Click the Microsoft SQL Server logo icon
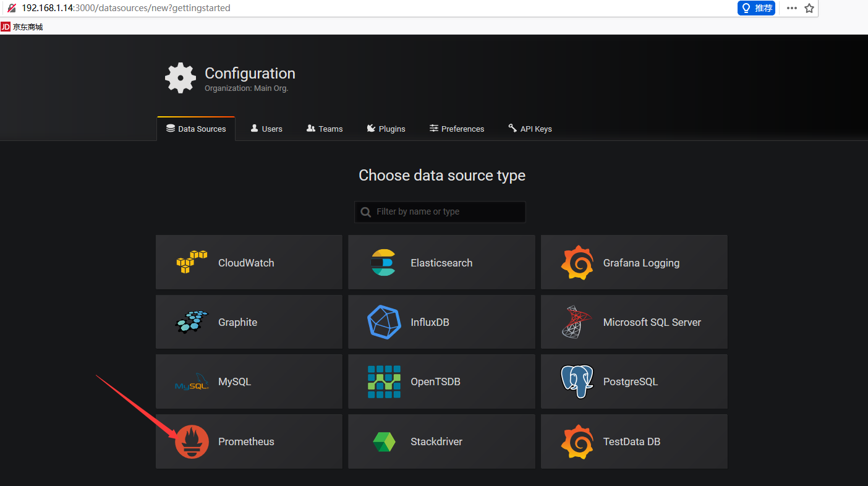This screenshot has width=868, height=486. click(x=577, y=322)
